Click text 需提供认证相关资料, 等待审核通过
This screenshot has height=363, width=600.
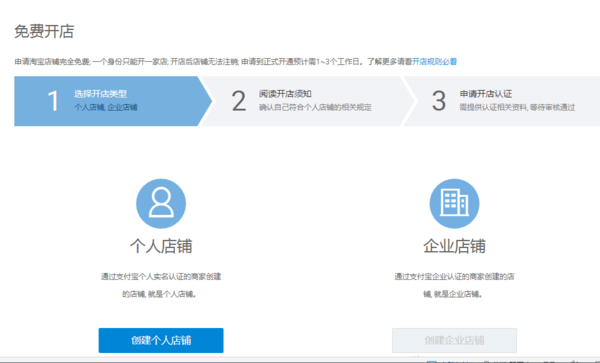pyautogui.click(x=517, y=107)
